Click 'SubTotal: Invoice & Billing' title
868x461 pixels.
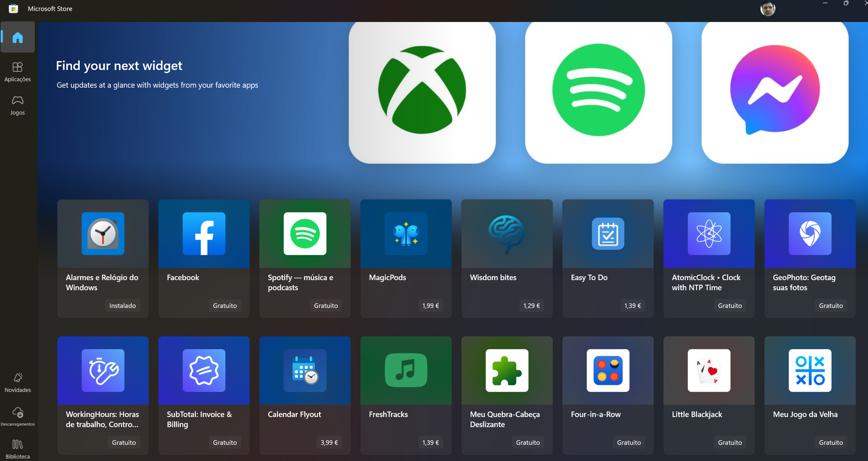pyautogui.click(x=199, y=419)
